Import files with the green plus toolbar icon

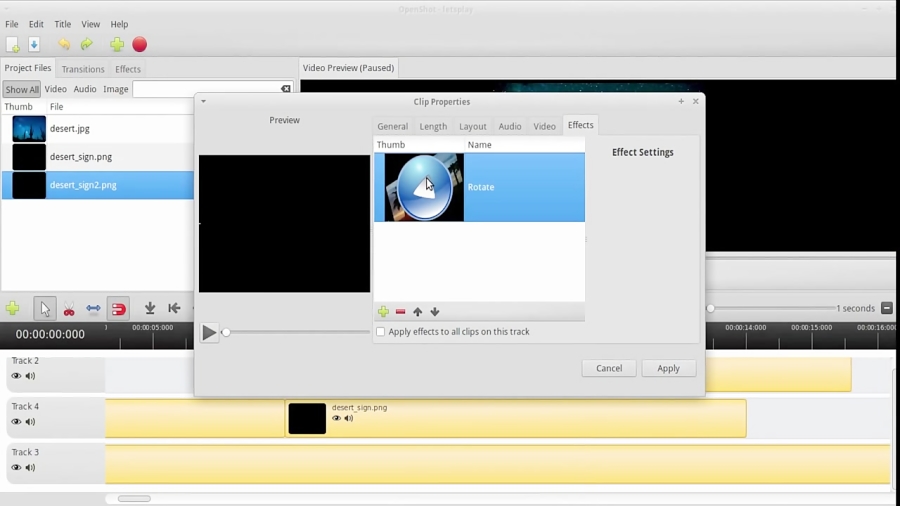(x=117, y=44)
